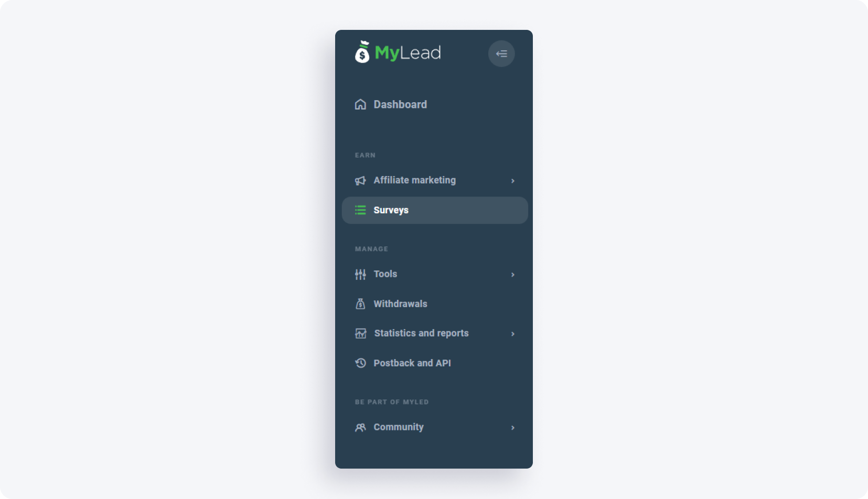Click the Dashboard home icon

360,104
